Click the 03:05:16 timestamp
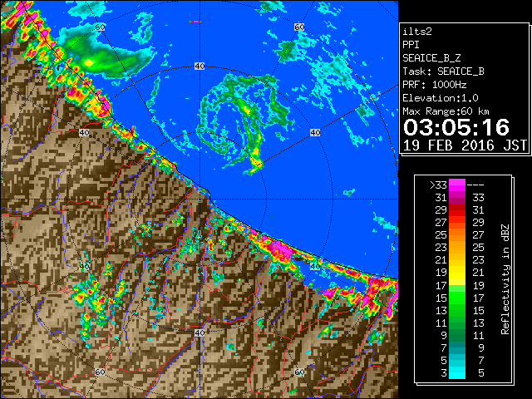 456,127
